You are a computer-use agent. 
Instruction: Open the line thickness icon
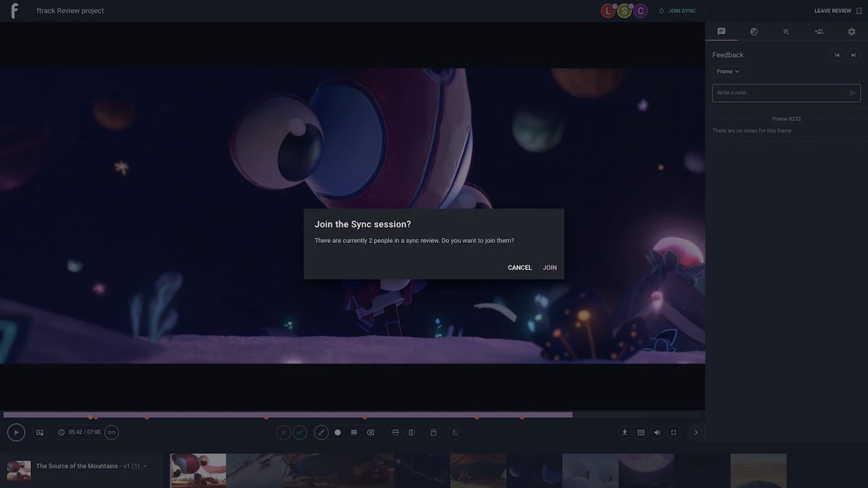pyautogui.click(x=354, y=432)
